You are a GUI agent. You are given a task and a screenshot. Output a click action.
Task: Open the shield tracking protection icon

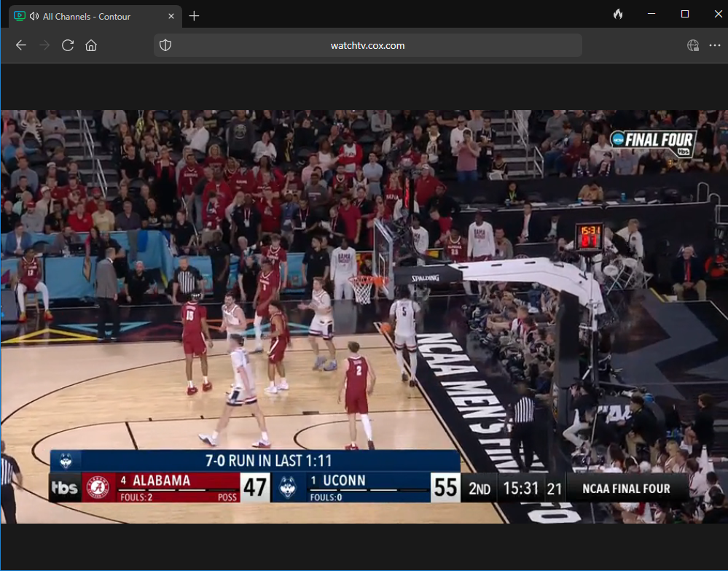coord(165,45)
